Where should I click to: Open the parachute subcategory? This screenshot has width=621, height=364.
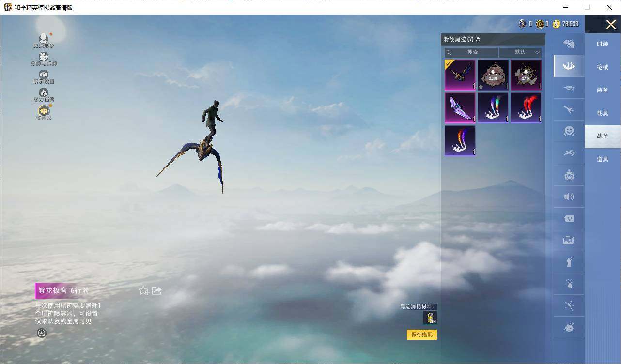[569, 44]
